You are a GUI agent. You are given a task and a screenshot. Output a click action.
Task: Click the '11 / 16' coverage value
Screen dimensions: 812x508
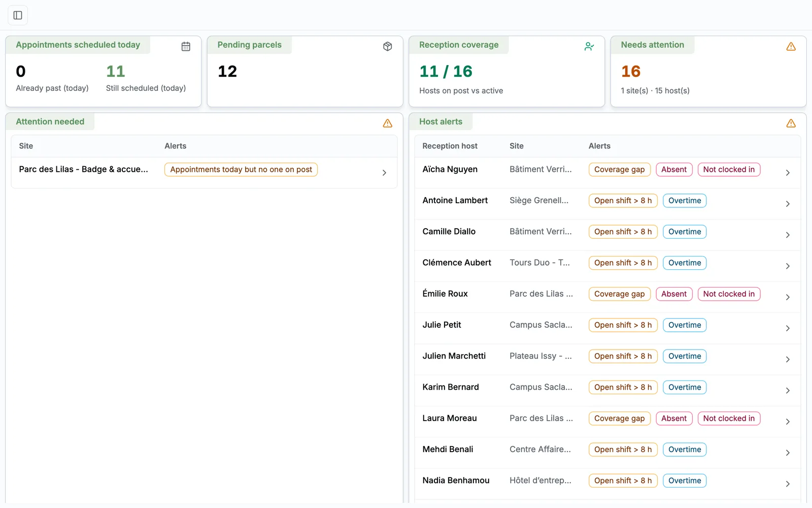tap(446, 72)
